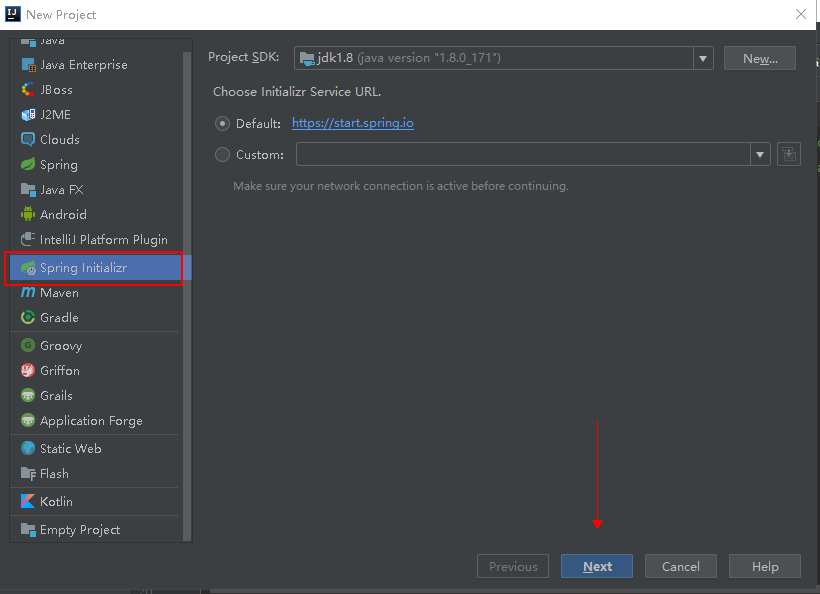Select Android project type
Viewport: 820px width, 594px height.
click(96, 214)
